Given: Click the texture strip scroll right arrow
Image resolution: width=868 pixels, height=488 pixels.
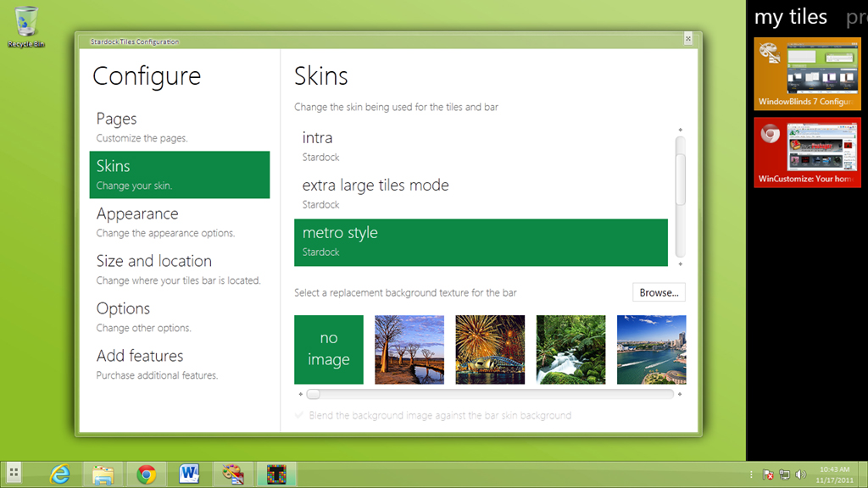Looking at the screenshot, I should pos(680,395).
